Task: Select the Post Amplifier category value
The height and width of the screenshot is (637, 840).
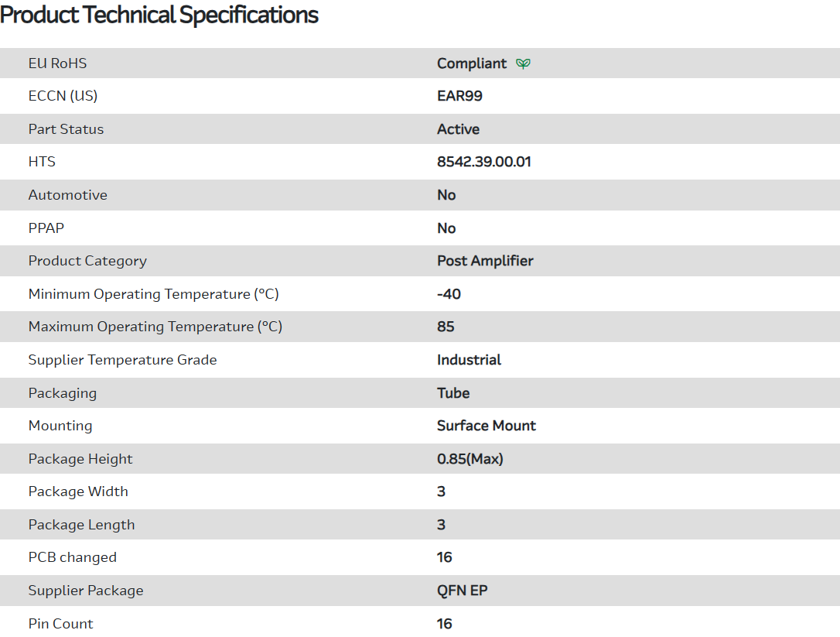Action: (x=485, y=261)
